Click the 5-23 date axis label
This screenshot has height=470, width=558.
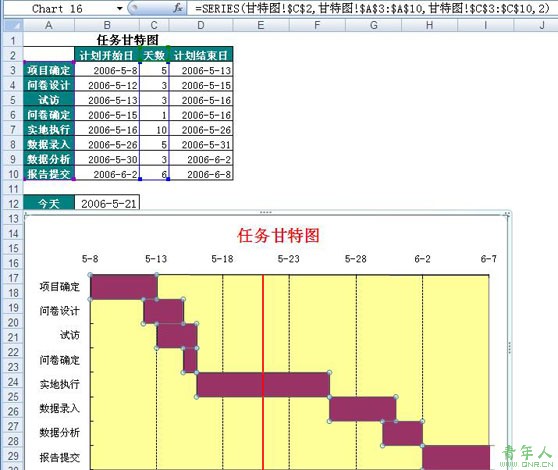tap(289, 259)
